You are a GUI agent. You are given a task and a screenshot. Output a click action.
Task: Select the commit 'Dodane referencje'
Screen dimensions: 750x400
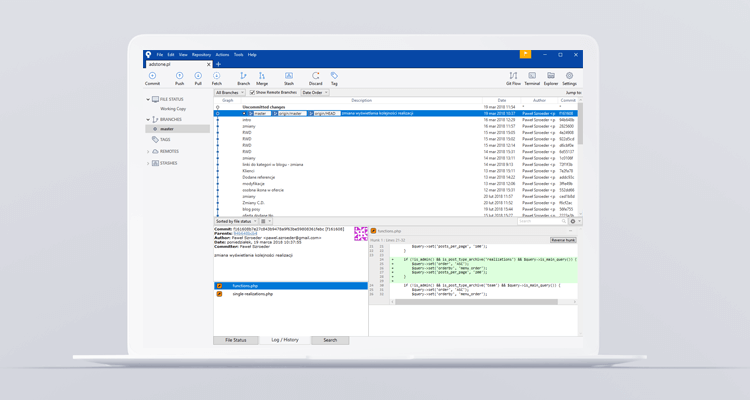pos(396,177)
